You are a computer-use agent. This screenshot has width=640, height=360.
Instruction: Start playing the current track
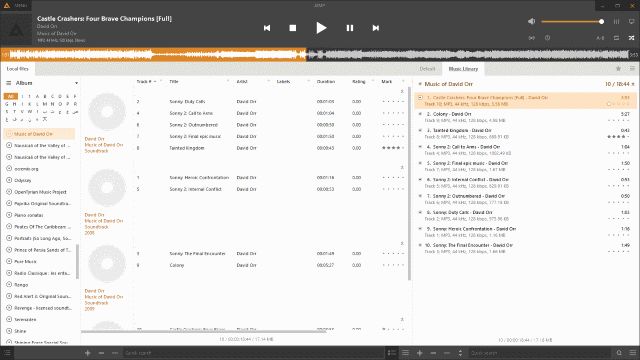321,28
